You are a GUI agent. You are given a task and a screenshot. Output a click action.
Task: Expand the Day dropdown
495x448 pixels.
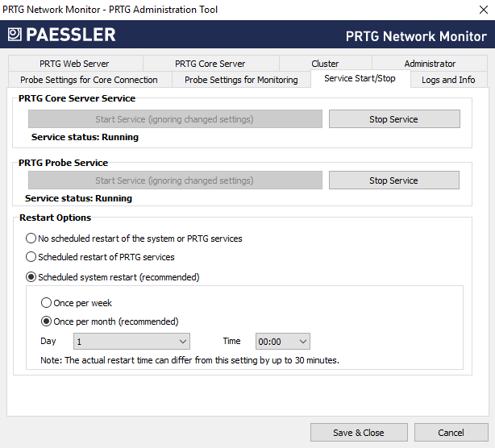tap(131, 342)
